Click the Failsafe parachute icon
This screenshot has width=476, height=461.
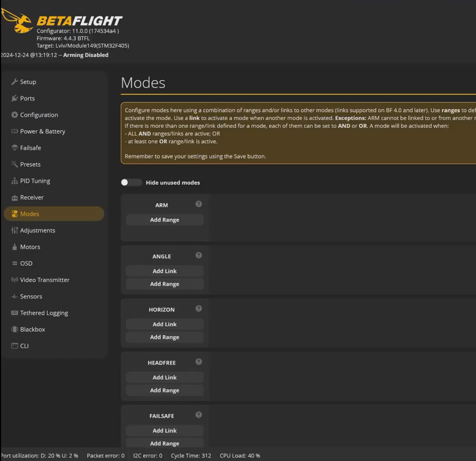click(15, 148)
